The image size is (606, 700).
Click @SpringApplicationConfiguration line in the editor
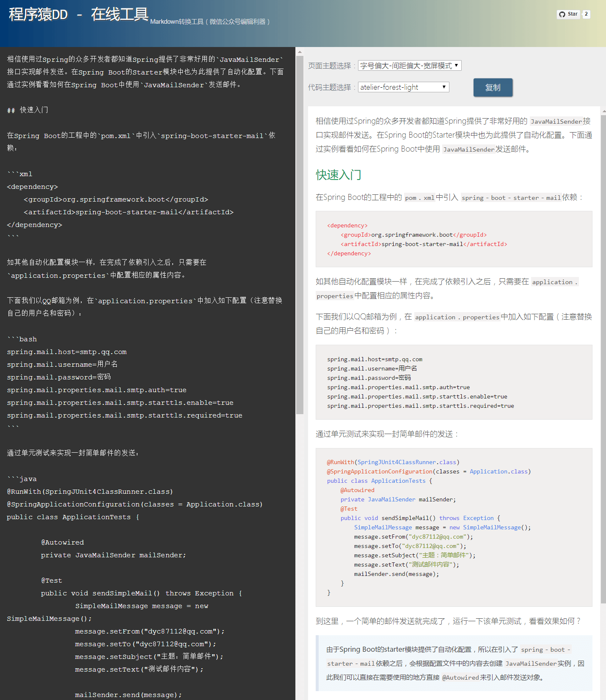point(135,504)
